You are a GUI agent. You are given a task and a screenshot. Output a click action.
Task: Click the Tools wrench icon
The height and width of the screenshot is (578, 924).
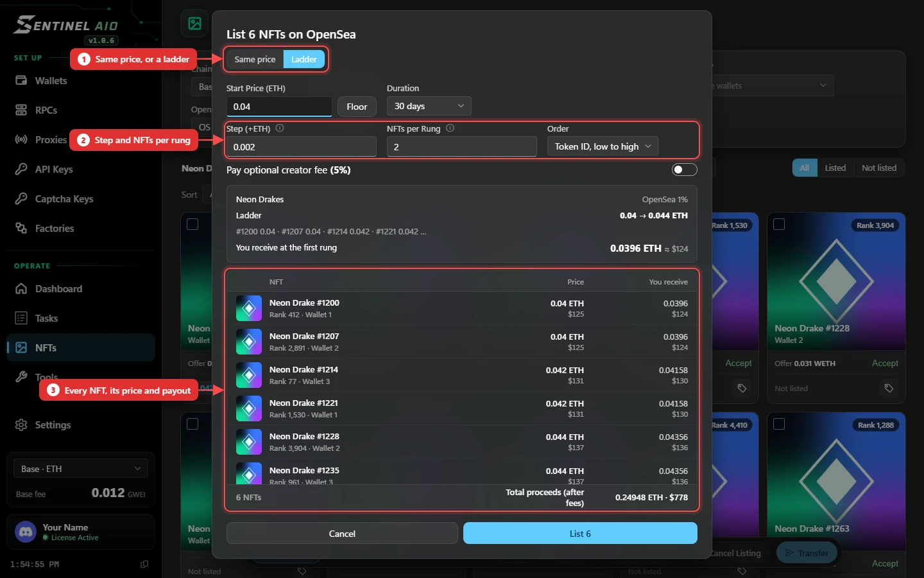pyautogui.click(x=21, y=377)
